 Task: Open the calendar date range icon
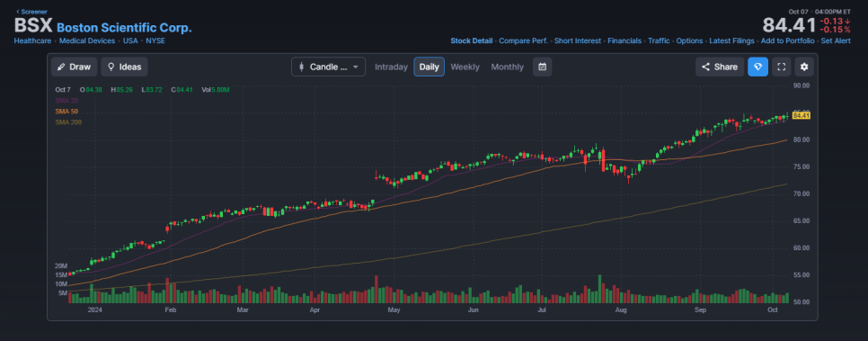(543, 67)
